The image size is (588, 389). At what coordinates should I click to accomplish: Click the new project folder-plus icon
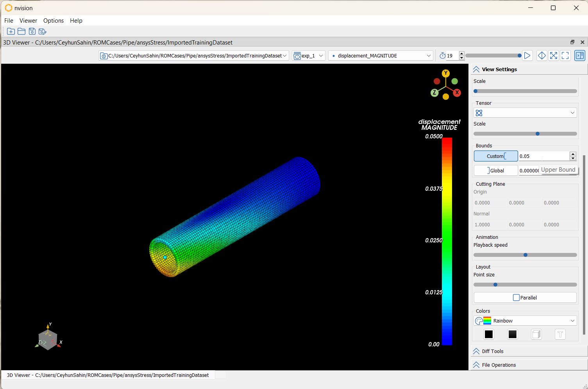[x=11, y=32]
